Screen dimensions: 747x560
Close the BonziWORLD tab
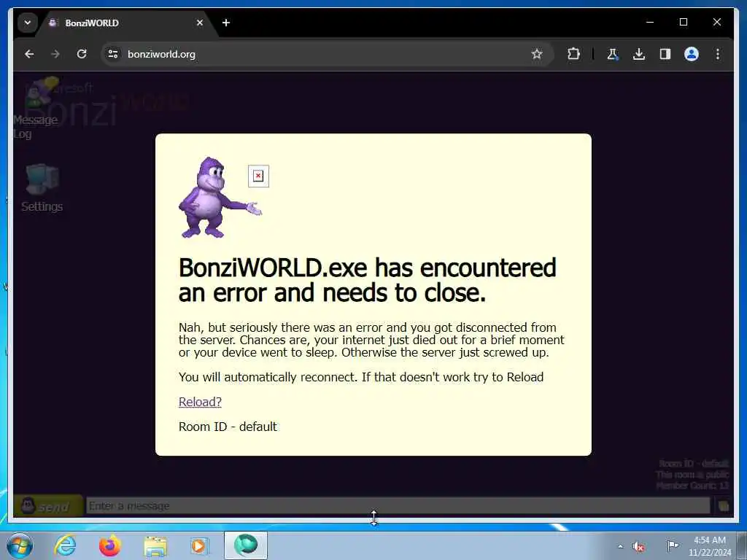pyautogui.click(x=200, y=23)
